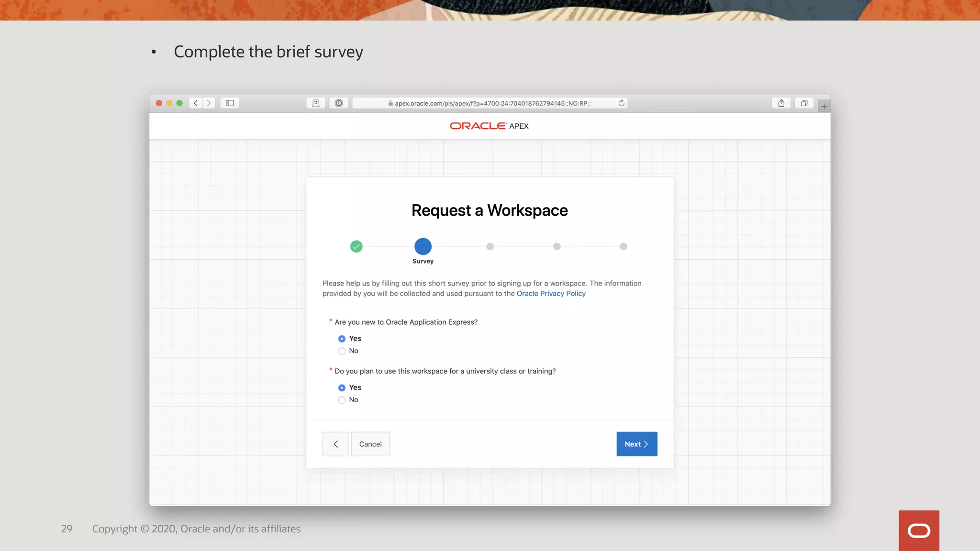The image size is (980, 551).
Task: Click the fifth wizard step dot
Action: [x=624, y=246]
